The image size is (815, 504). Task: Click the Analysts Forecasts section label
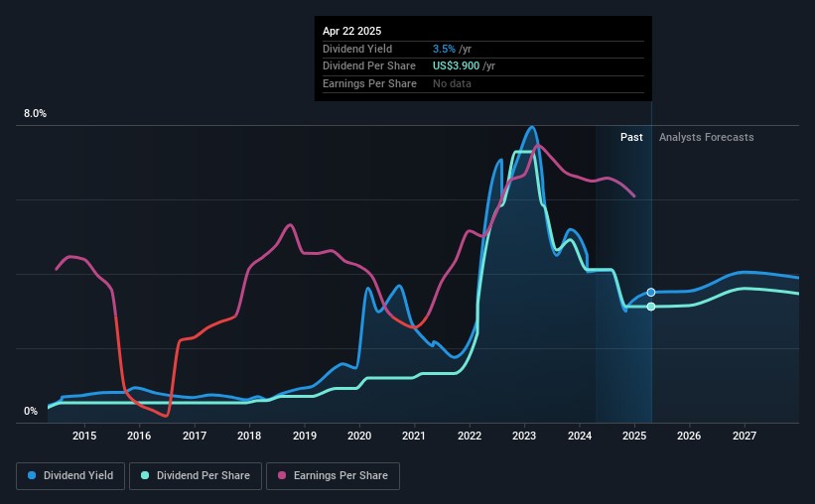click(706, 138)
